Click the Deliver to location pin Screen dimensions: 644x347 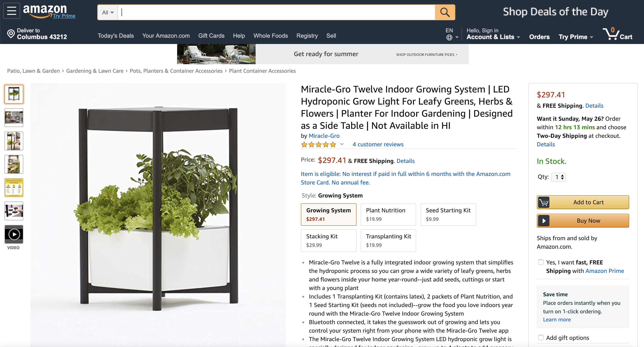tap(11, 34)
